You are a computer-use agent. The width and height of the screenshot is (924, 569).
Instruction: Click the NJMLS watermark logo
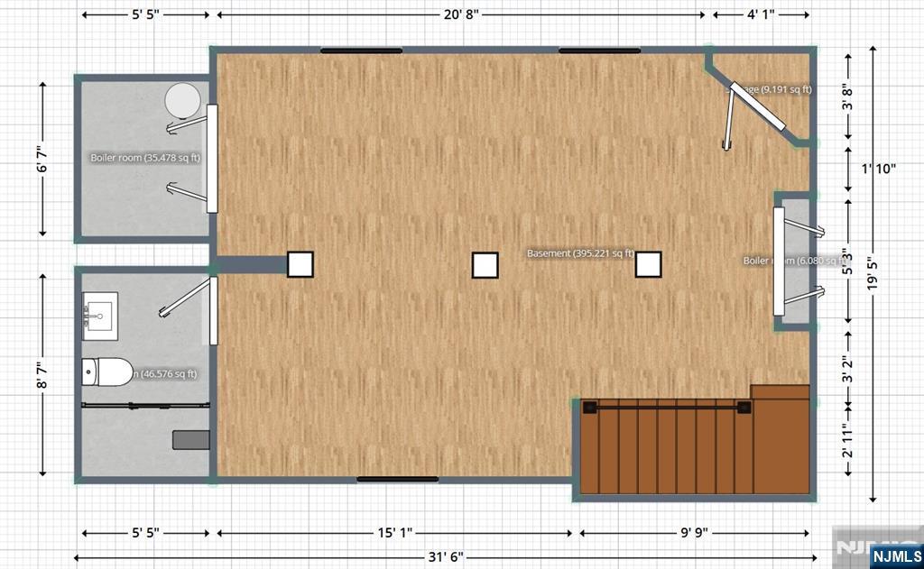(x=896, y=555)
